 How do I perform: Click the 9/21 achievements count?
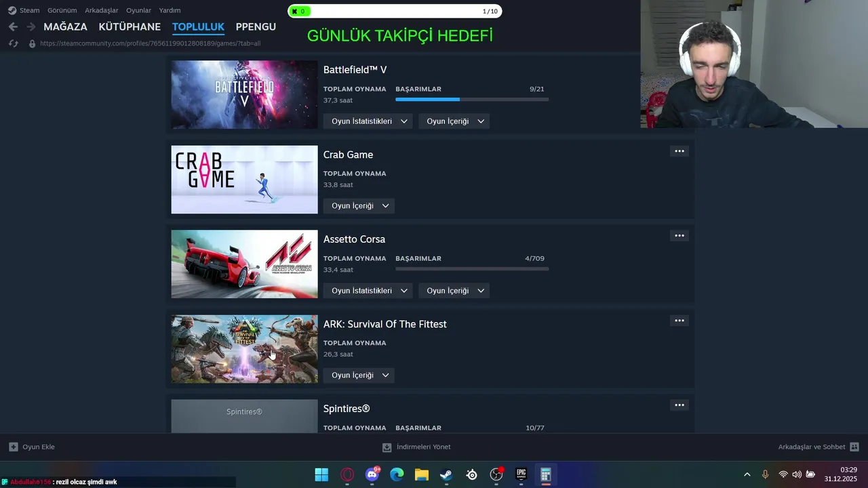coord(536,89)
